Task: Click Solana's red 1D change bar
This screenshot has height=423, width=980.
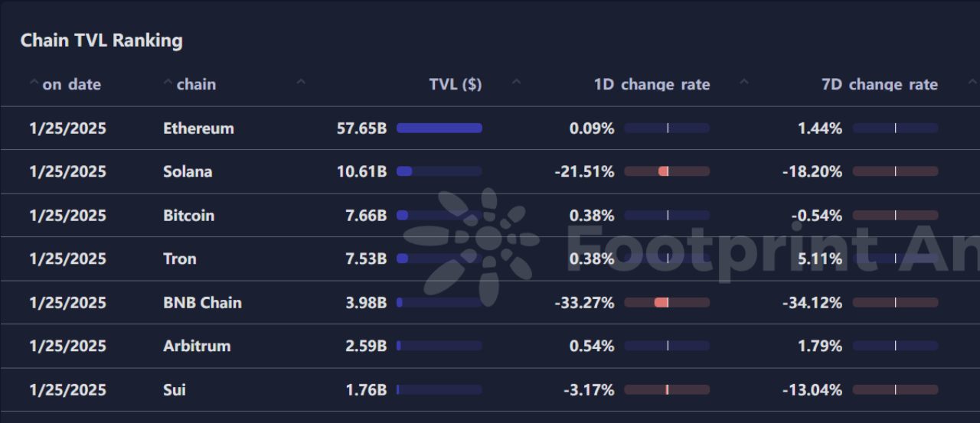Action: pos(663,171)
